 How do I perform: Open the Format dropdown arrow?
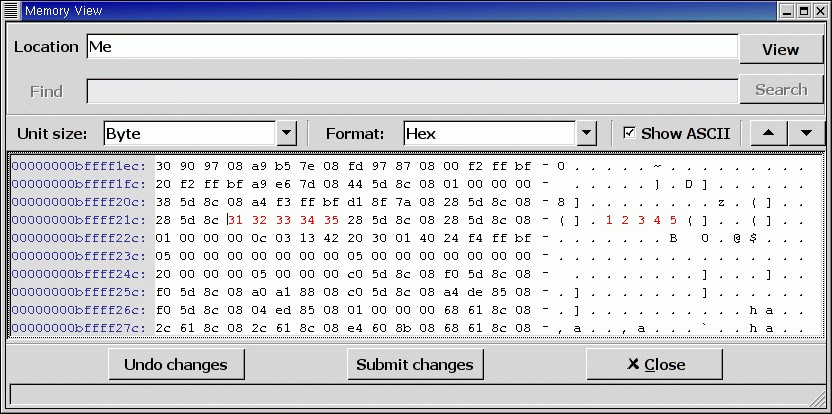tap(586, 133)
